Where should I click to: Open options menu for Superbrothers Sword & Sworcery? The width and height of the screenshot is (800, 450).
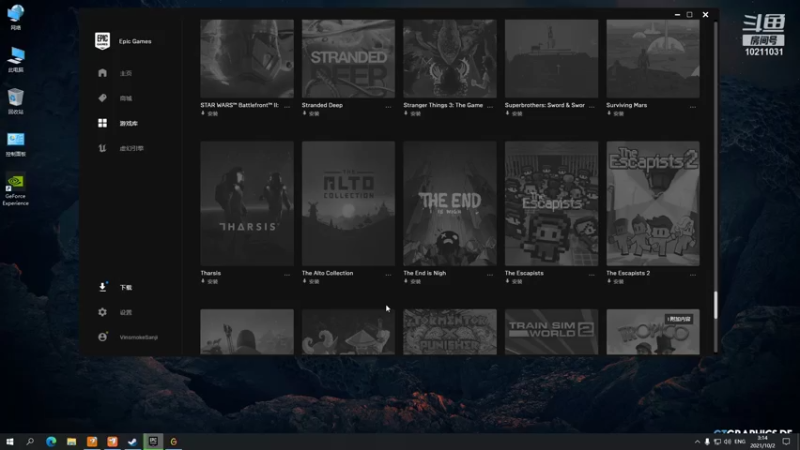point(591,107)
